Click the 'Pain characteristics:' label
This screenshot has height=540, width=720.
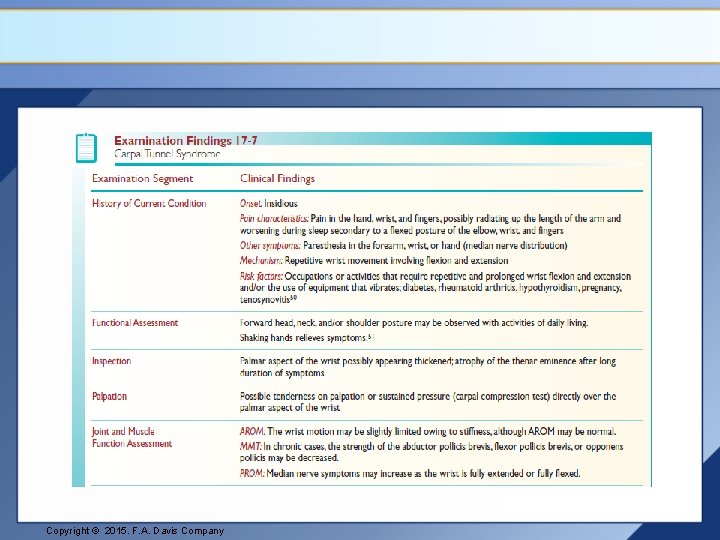[x=274, y=219]
